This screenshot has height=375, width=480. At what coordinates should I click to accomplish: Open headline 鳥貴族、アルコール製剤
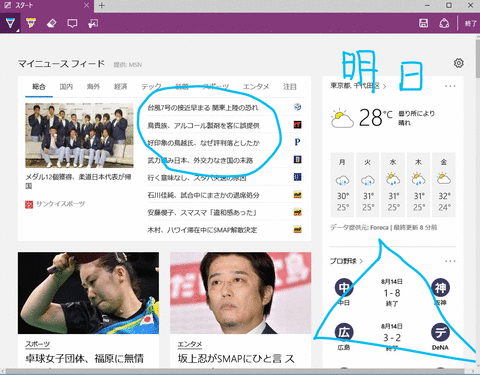pyautogui.click(x=204, y=125)
